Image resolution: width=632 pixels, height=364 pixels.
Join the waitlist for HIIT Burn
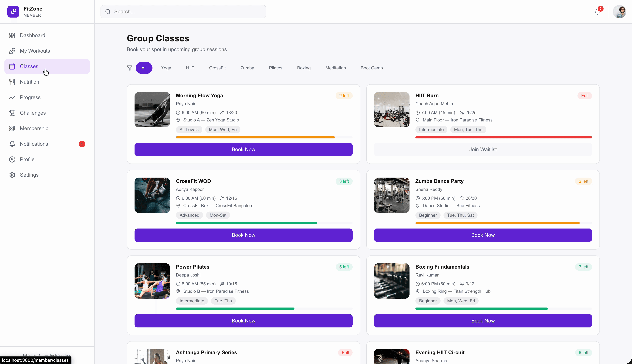(483, 149)
